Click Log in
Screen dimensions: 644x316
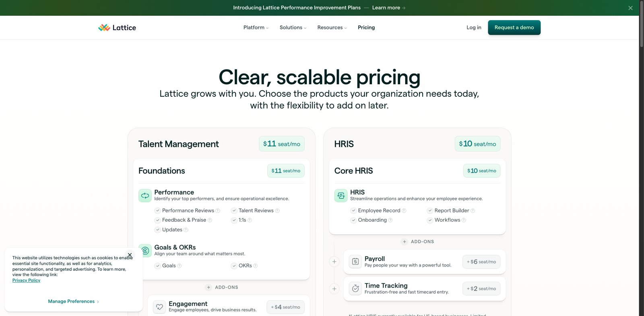click(x=474, y=27)
